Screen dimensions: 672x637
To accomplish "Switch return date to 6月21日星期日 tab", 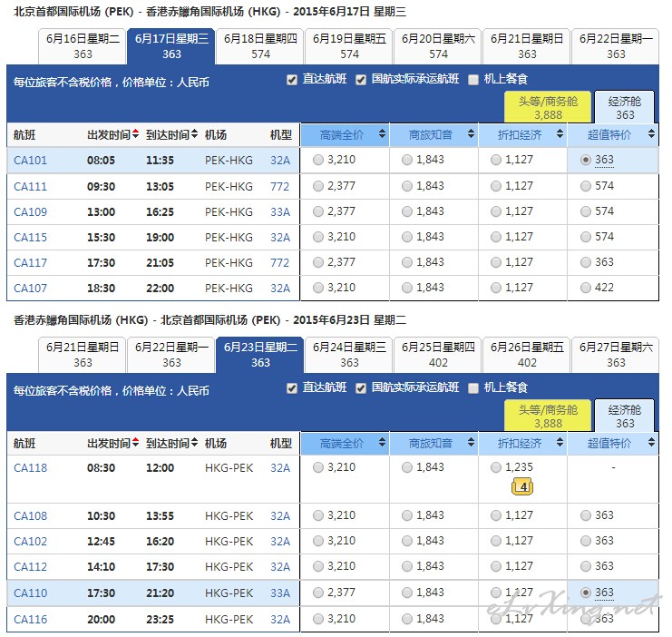I will (83, 355).
